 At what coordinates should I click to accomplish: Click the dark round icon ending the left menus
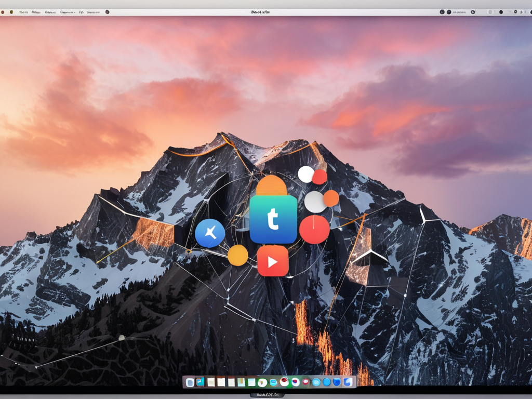click(108, 12)
